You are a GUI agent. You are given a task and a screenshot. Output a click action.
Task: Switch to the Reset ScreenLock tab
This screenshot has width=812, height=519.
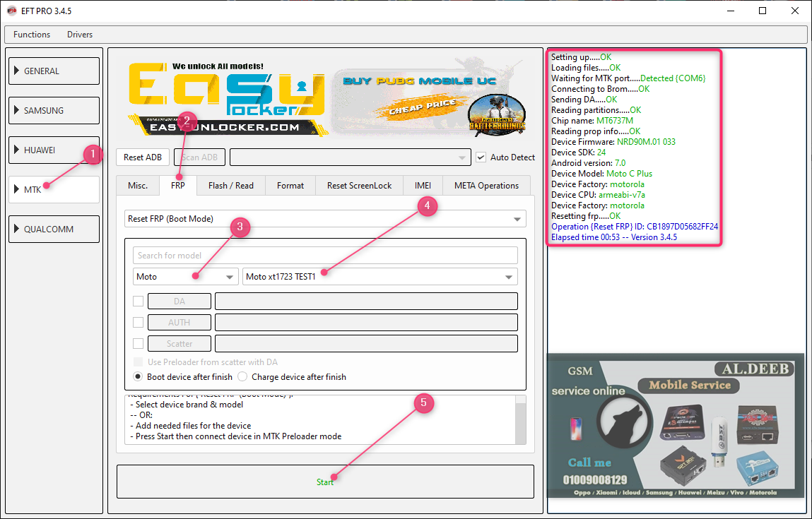click(x=360, y=186)
